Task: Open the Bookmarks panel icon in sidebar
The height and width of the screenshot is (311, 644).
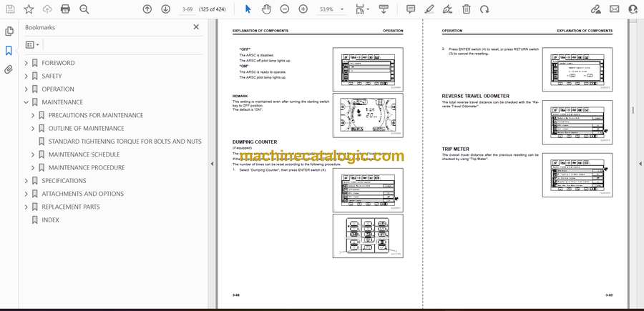Action: click(x=9, y=51)
